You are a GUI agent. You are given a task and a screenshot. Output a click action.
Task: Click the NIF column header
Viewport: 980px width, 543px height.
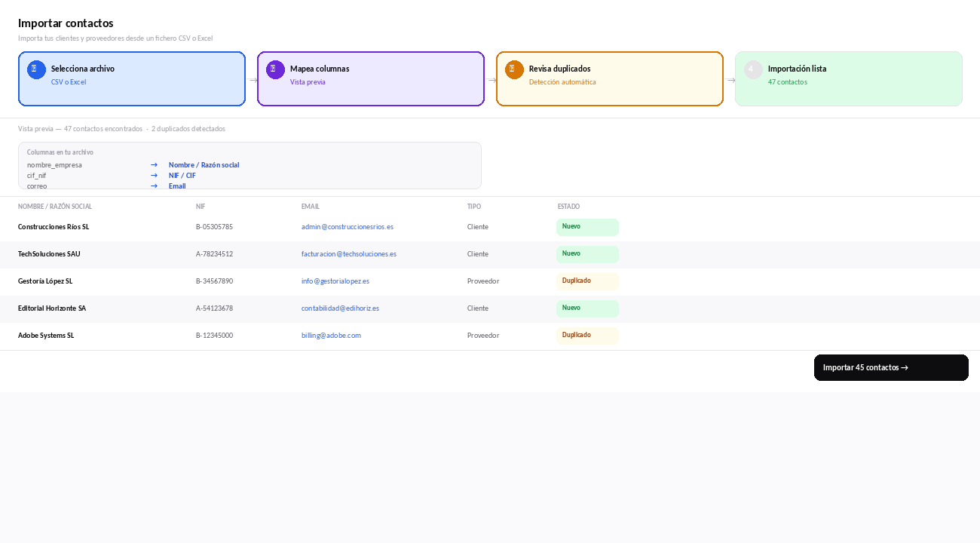pos(201,206)
